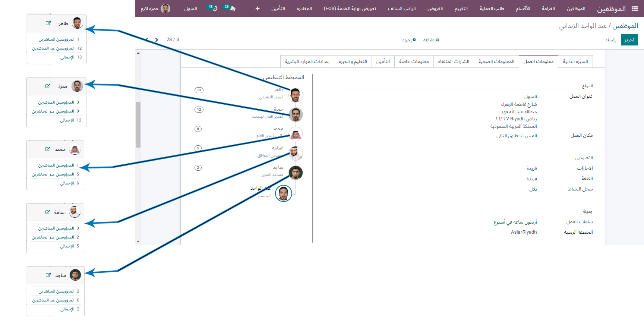Click the الموظفون app title
The height and width of the screenshot is (322, 644).
(x=611, y=9)
